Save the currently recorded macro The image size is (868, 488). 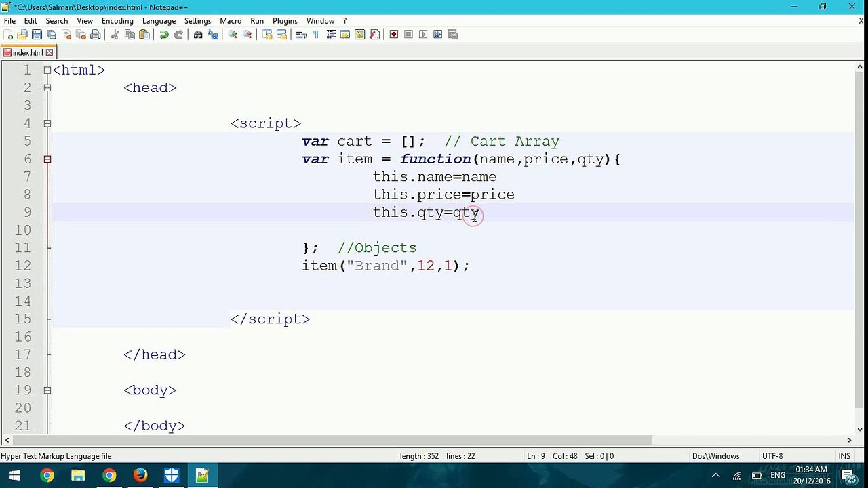tap(452, 35)
